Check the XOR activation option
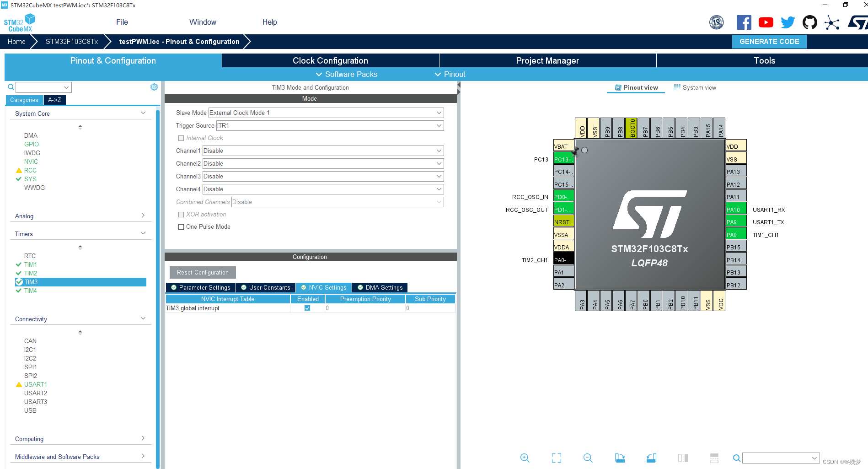Image resolution: width=868 pixels, height=469 pixels. [x=181, y=214]
